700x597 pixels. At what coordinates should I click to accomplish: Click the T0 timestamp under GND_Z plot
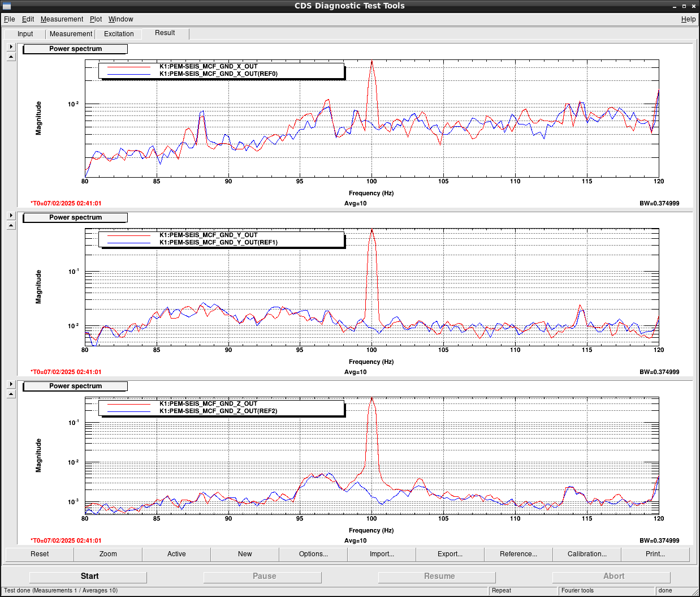point(66,540)
